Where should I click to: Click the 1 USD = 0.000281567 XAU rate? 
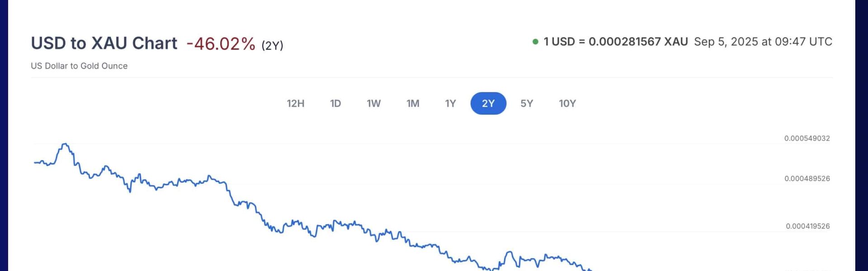click(x=615, y=42)
